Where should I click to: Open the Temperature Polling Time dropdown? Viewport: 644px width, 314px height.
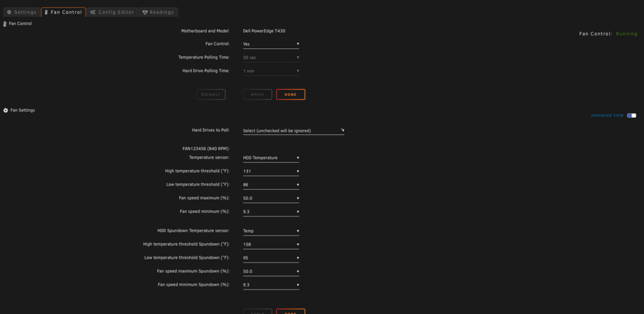[x=271, y=57]
